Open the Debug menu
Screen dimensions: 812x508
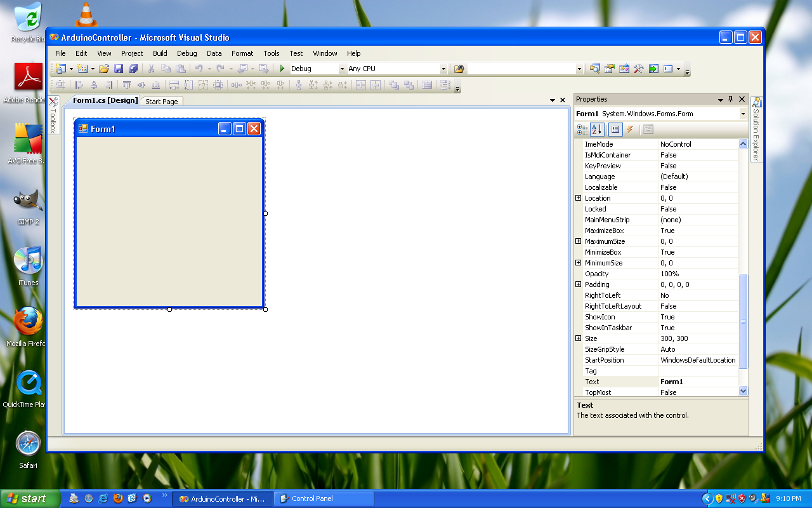(187, 53)
